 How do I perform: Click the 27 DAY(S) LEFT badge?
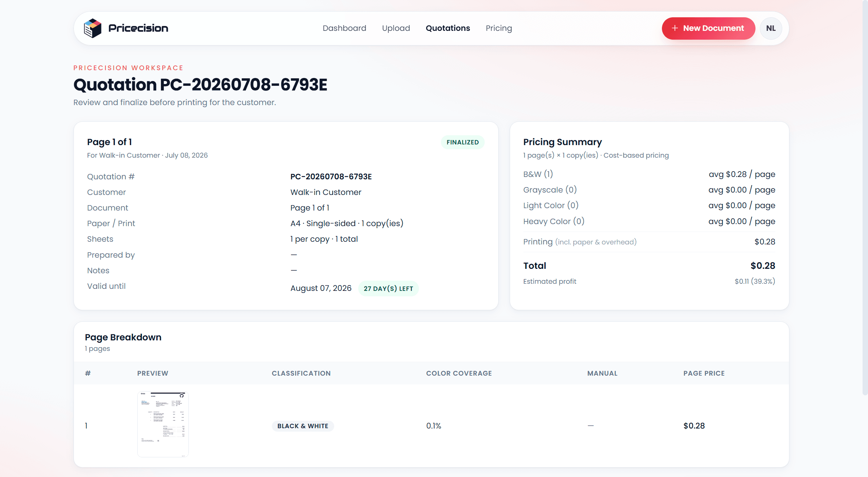pos(388,289)
